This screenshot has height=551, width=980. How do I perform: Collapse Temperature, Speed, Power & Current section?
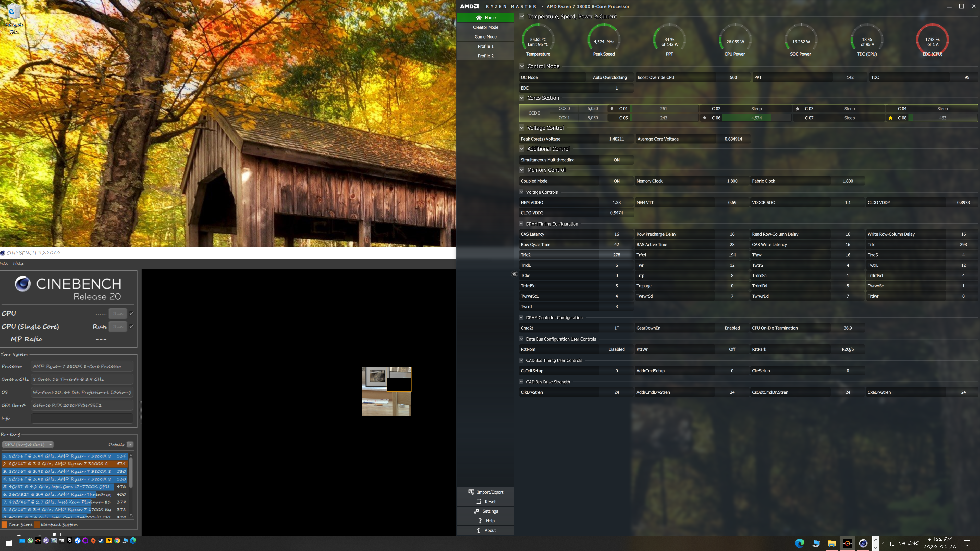pos(522,16)
